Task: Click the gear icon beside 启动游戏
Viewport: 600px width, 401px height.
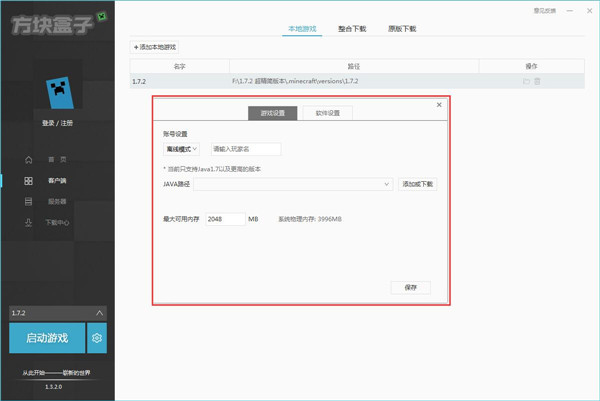Action: pos(97,339)
